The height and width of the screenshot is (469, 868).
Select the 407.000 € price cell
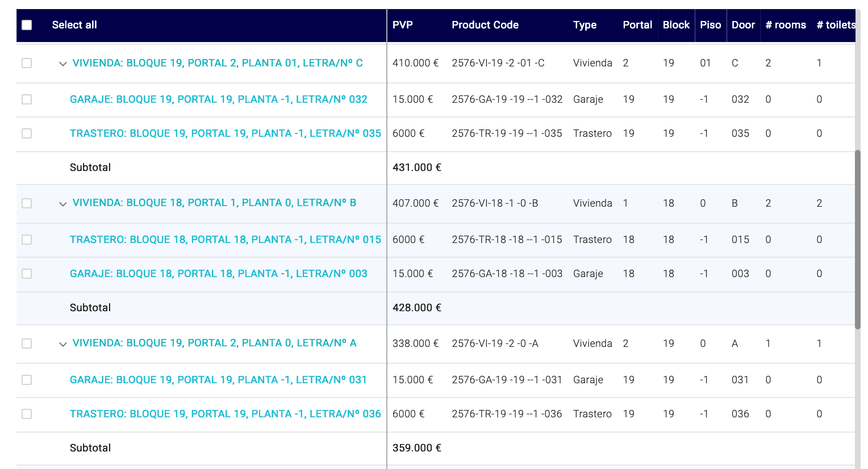pyautogui.click(x=415, y=203)
